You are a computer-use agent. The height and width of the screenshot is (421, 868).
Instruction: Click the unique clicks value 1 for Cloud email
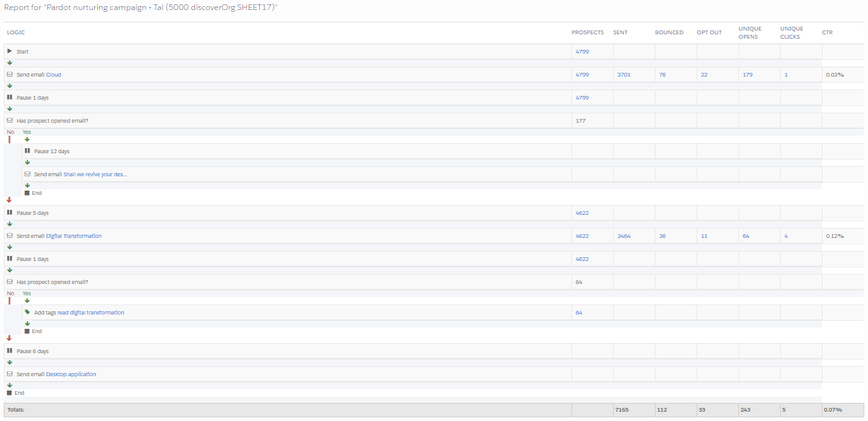786,74
